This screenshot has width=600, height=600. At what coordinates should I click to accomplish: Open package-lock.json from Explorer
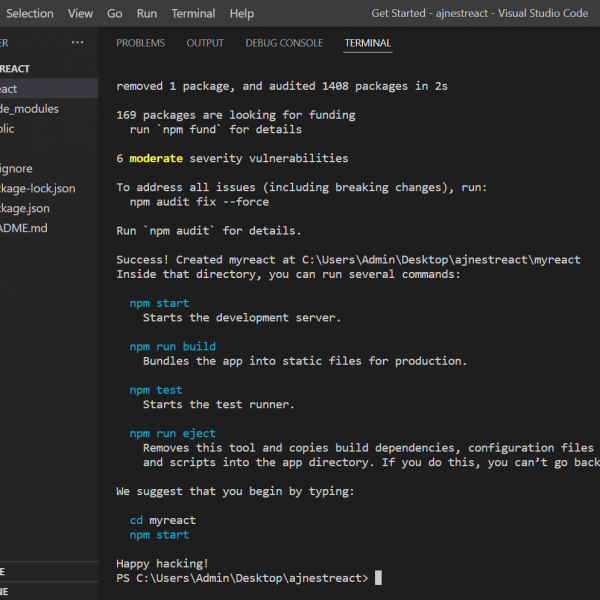(38, 189)
